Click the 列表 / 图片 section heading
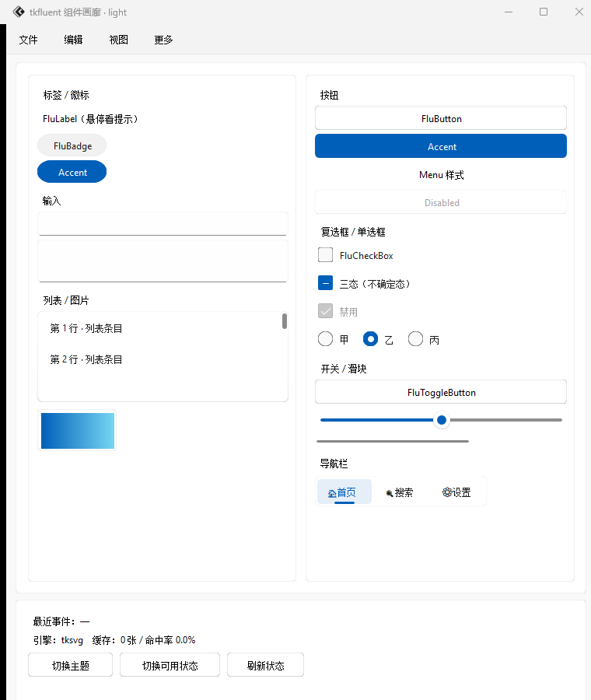This screenshot has width=591, height=700. 66,300
